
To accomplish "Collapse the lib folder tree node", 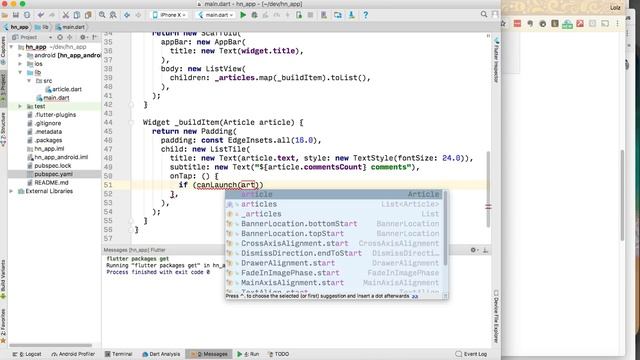I will [x=20, y=72].
